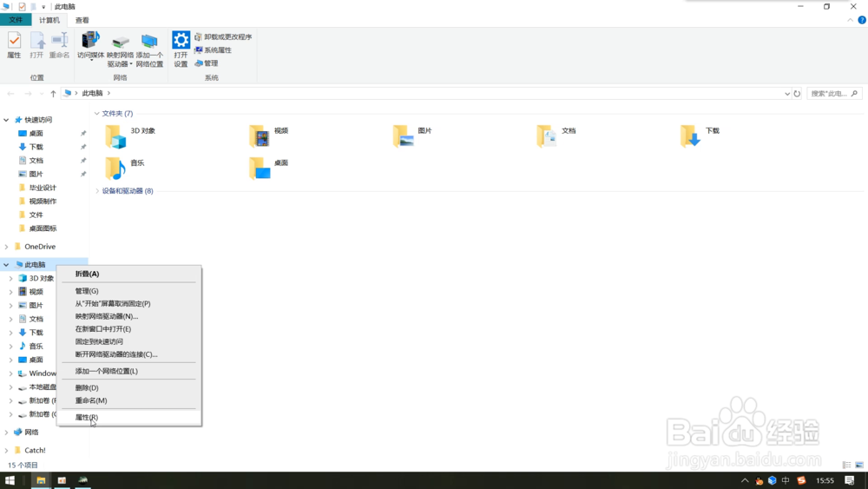Switch to the 查看 ribbon tab

click(82, 20)
